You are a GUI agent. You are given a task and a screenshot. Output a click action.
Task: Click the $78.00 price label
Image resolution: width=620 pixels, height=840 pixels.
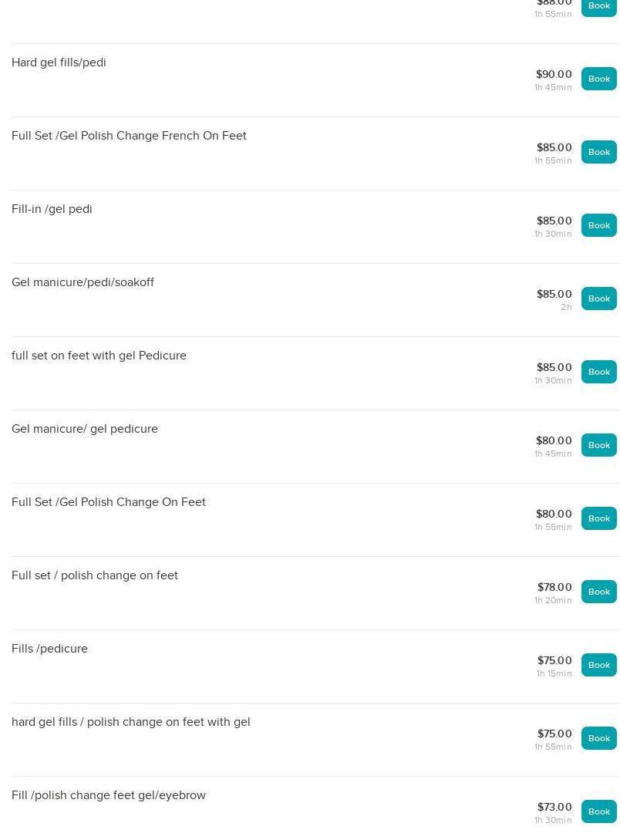pyautogui.click(x=554, y=587)
